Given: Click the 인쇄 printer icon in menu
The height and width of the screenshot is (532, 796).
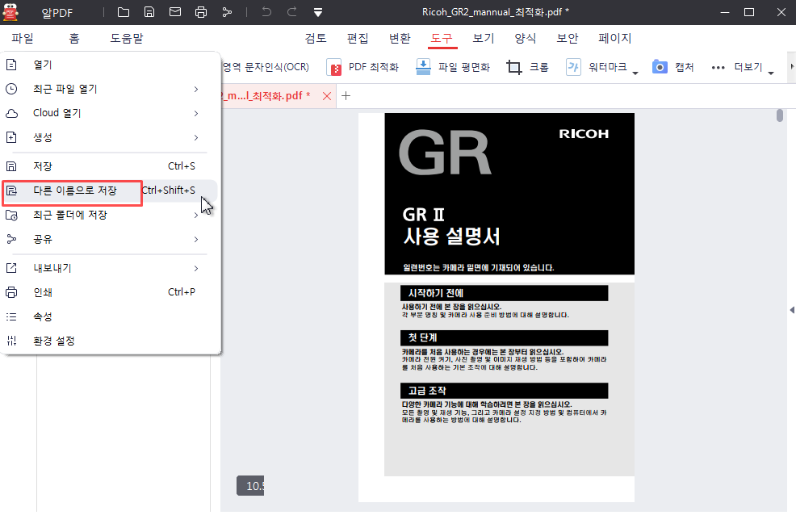Looking at the screenshot, I should [11, 292].
